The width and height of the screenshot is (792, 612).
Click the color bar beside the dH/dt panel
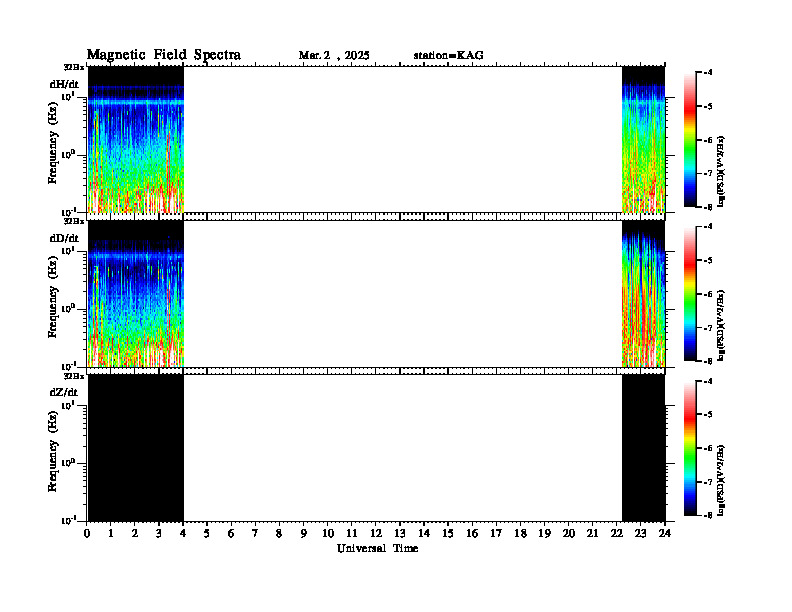pyautogui.click(x=690, y=140)
